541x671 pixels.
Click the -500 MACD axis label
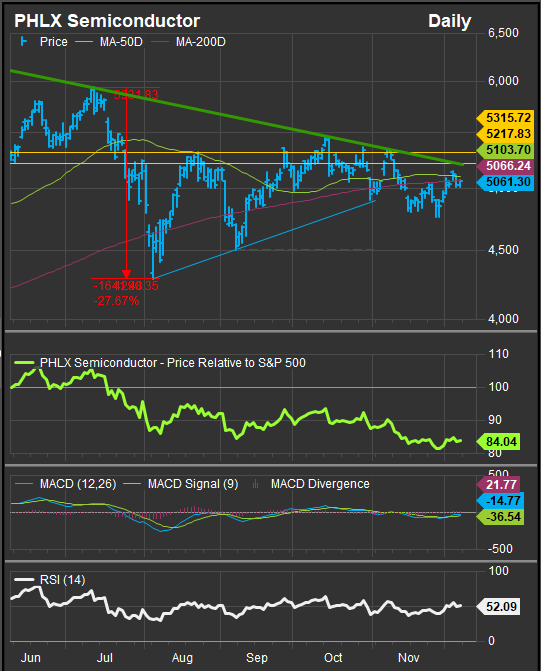(x=500, y=549)
